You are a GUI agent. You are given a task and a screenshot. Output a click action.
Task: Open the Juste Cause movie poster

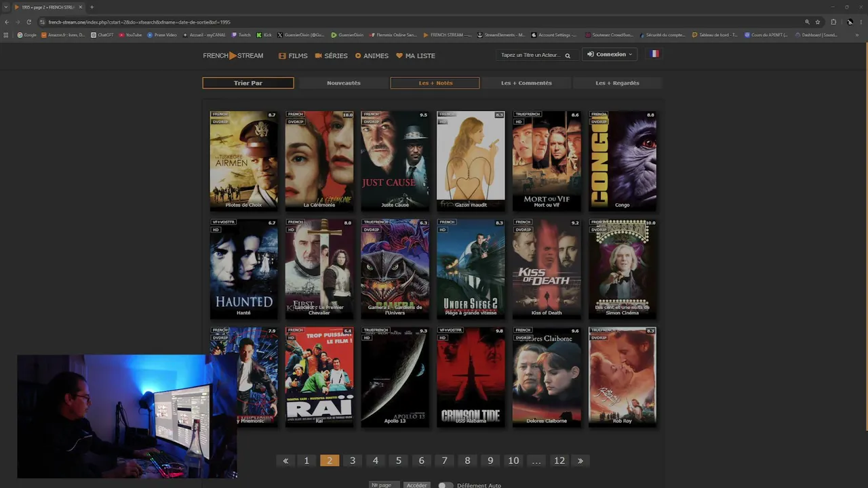pos(395,161)
